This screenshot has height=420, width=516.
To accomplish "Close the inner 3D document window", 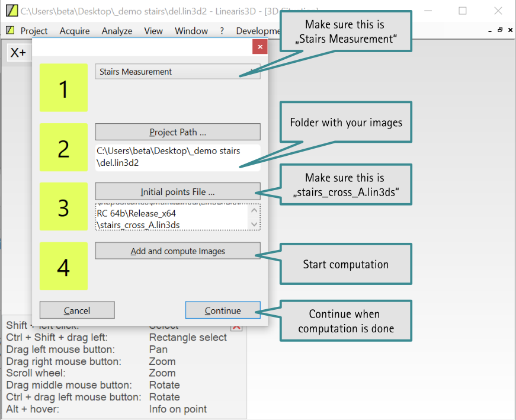I will click(x=510, y=30).
